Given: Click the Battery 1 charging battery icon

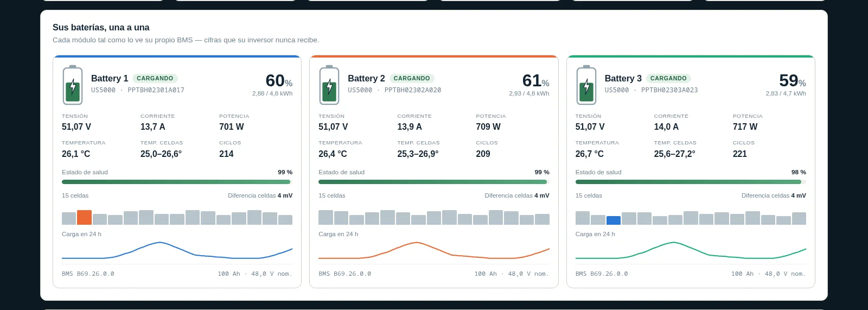Looking at the screenshot, I should point(73,85).
